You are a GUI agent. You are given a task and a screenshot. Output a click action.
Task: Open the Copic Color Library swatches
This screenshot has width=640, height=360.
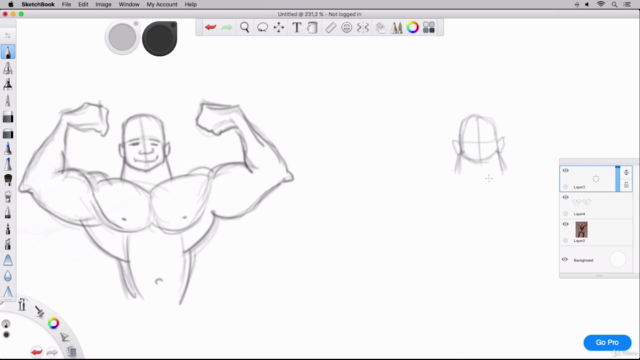[429, 27]
